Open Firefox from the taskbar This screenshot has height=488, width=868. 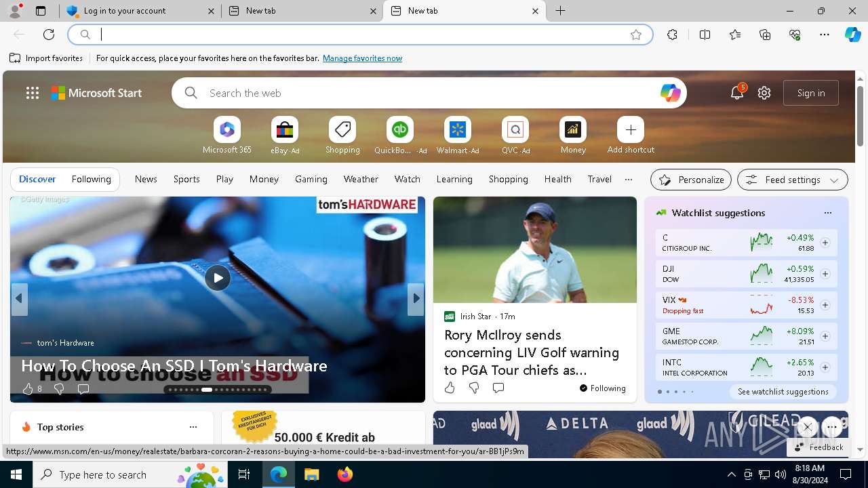coord(344,474)
